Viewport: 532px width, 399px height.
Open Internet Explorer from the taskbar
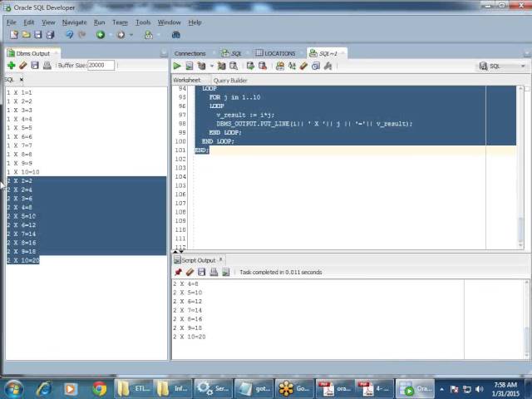[44, 389]
